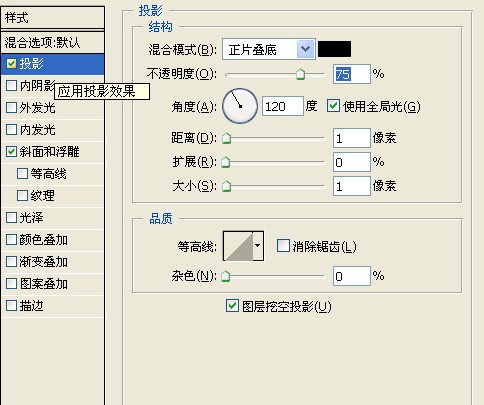Open the black shadow color swatch
The width and height of the screenshot is (484, 405).
(334, 49)
